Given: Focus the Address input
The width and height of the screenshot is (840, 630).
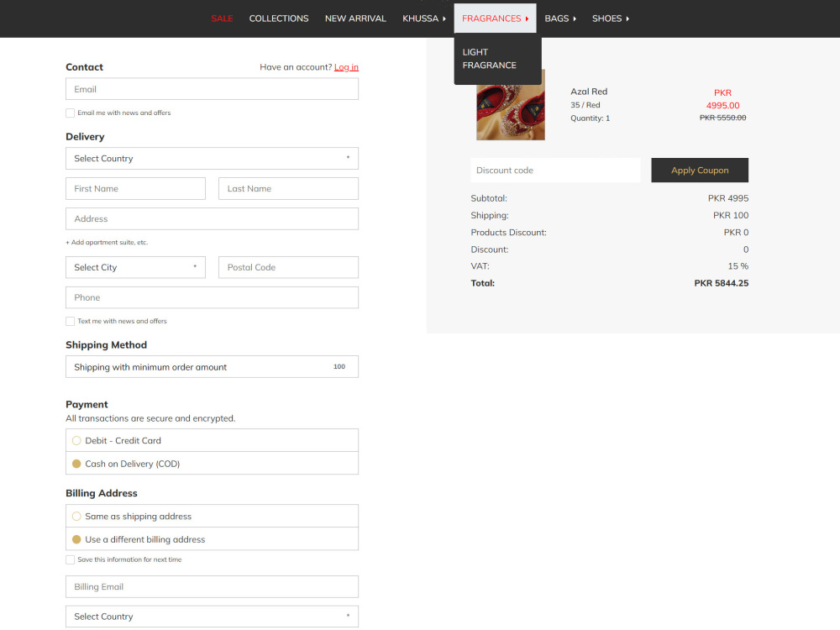Looking at the screenshot, I should (x=213, y=218).
